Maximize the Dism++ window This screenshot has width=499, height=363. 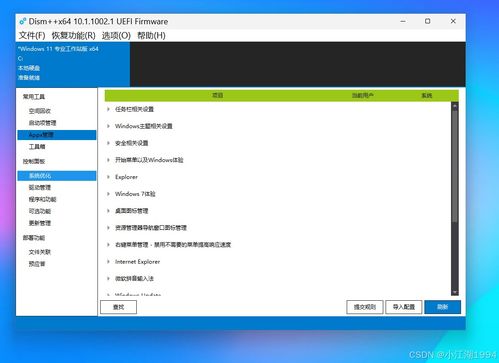click(x=427, y=21)
